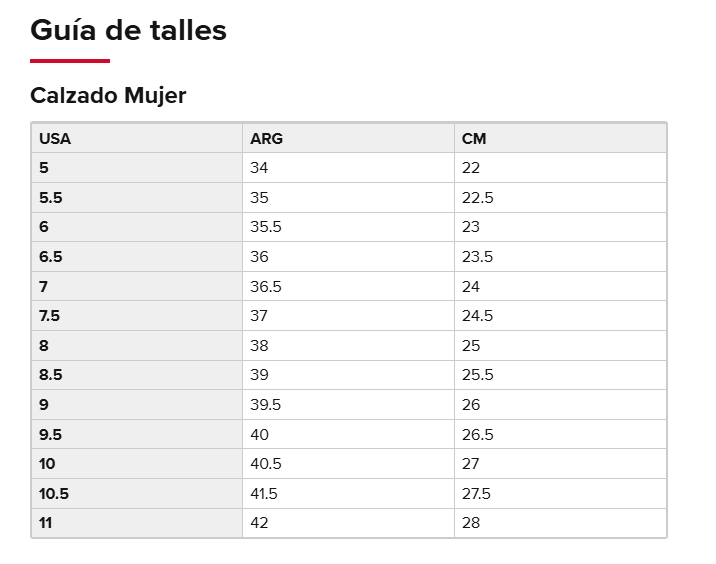This screenshot has width=716, height=564.
Task: Click CM value 23.5 cell
Action: [x=560, y=257]
